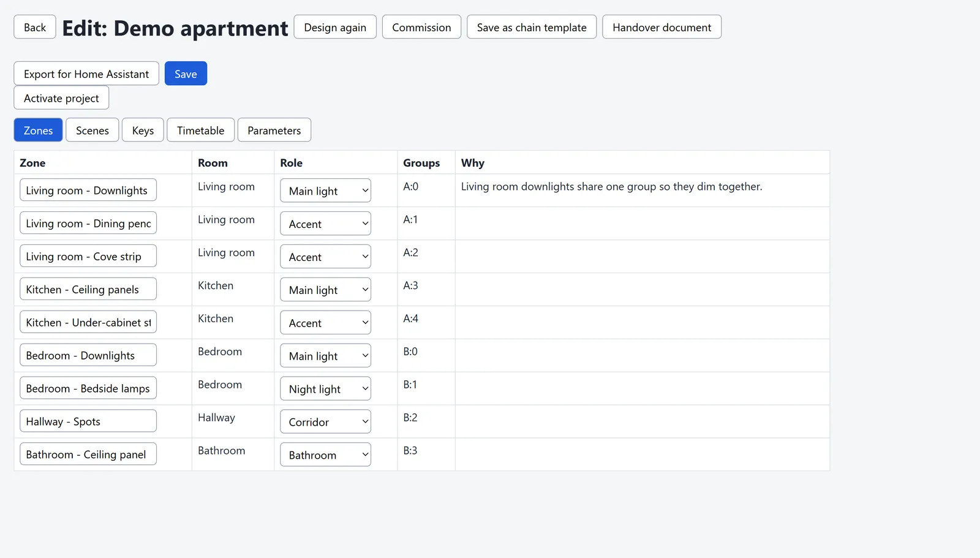This screenshot has width=980, height=558.
Task: Activate project button
Action: (x=61, y=98)
